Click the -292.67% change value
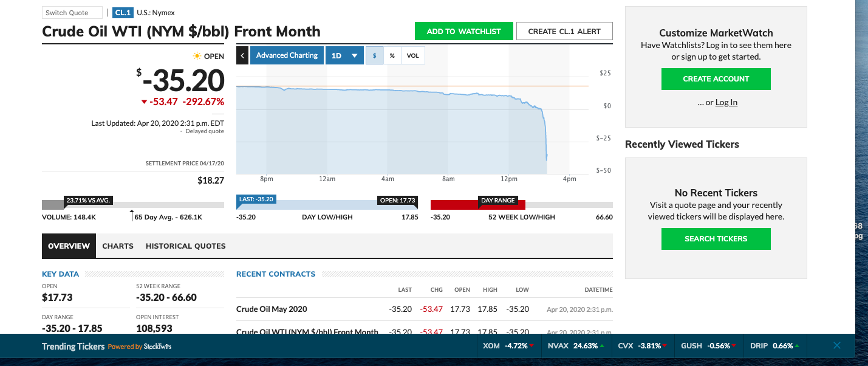868x366 pixels. (x=203, y=102)
